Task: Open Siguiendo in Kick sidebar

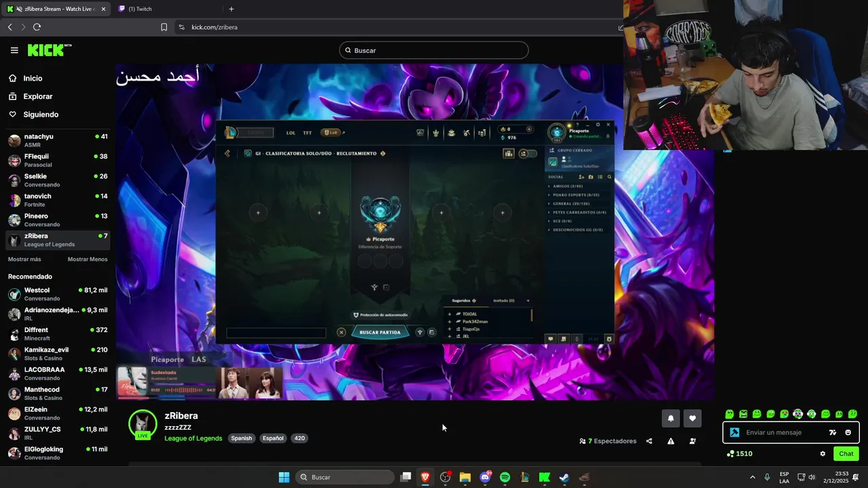Action: [x=41, y=115]
